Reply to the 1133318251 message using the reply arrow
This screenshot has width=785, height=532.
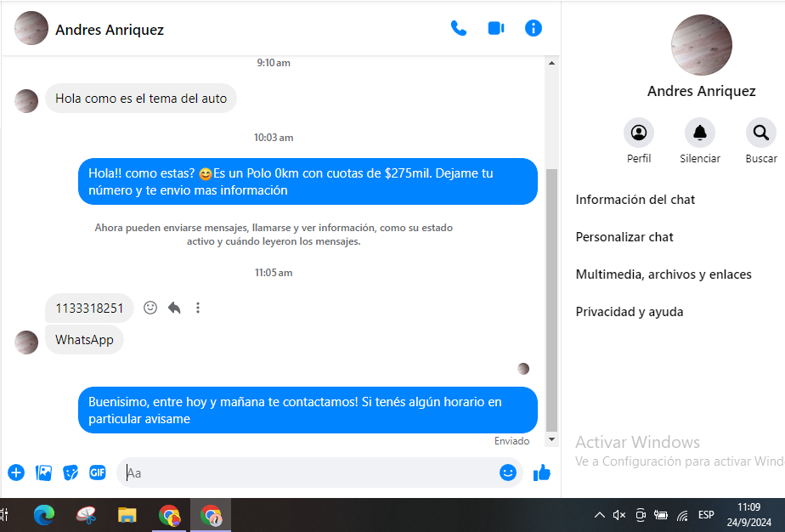174,308
